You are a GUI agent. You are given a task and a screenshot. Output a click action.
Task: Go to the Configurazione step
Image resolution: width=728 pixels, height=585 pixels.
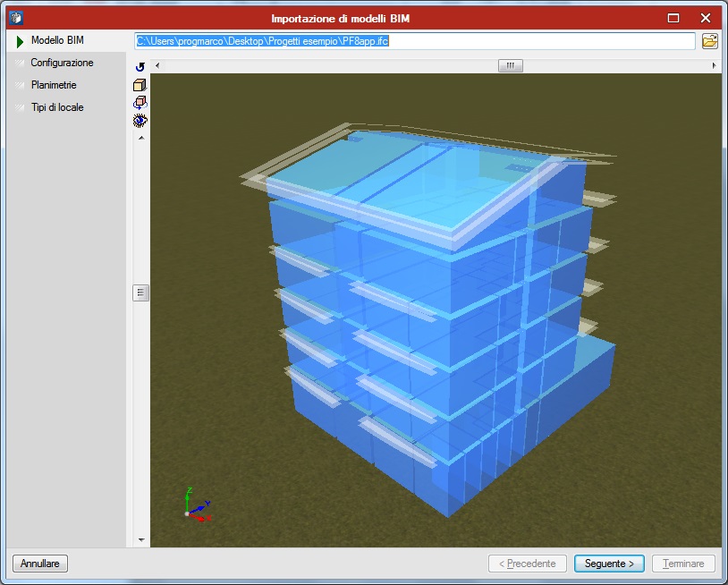tap(62, 64)
